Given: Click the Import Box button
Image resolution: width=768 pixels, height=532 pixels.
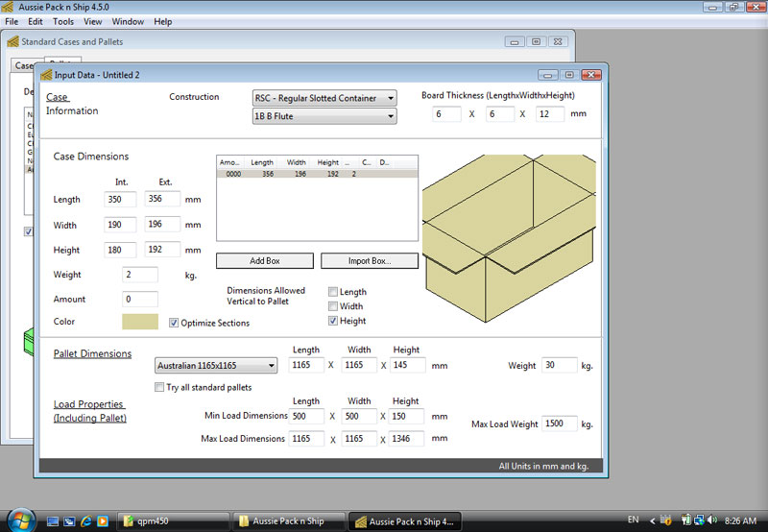Looking at the screenshot, I should pos(370,260).
